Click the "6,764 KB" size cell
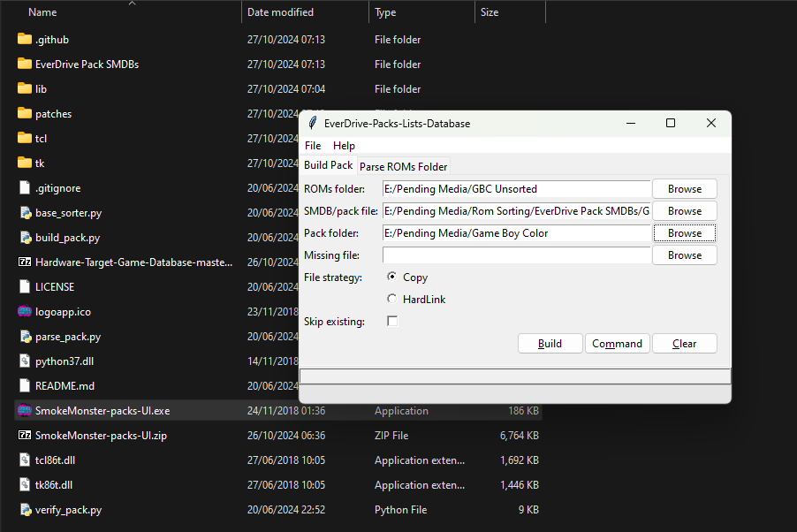The width and height of the screenshot is (797, 532). [519, 436]
